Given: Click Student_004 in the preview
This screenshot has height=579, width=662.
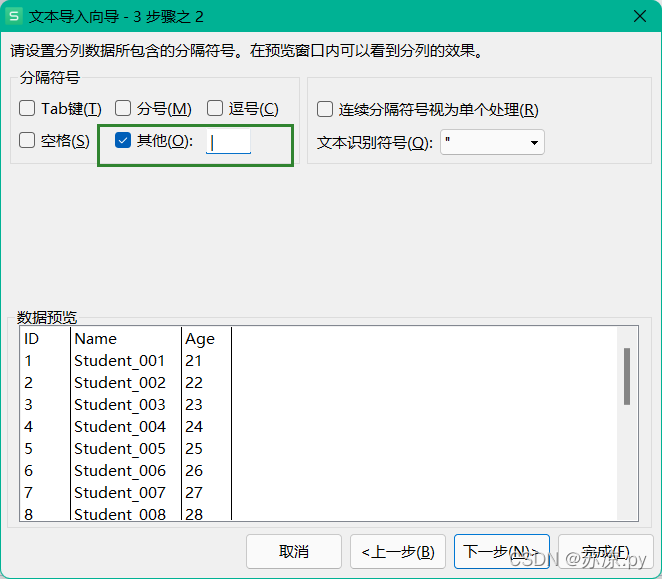Looking at the screenshot, I should pyautogui.click(x=120, y=427).
